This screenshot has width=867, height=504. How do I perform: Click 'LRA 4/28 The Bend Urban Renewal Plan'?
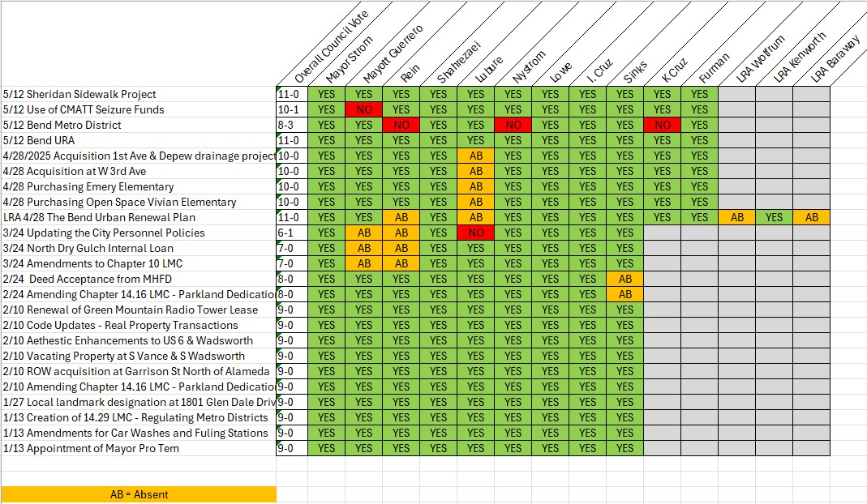(138, 218)
